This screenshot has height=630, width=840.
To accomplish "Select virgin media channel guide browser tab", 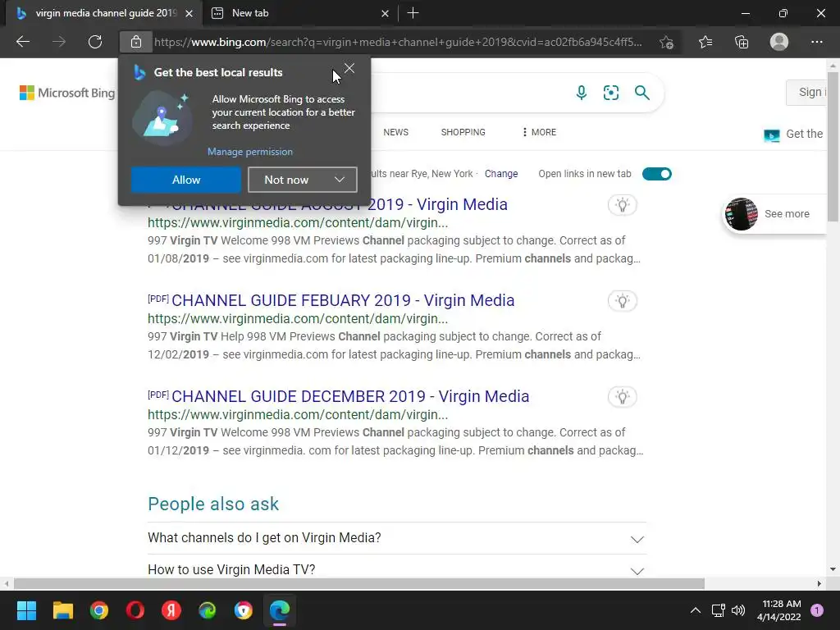I will click(104, 13).
